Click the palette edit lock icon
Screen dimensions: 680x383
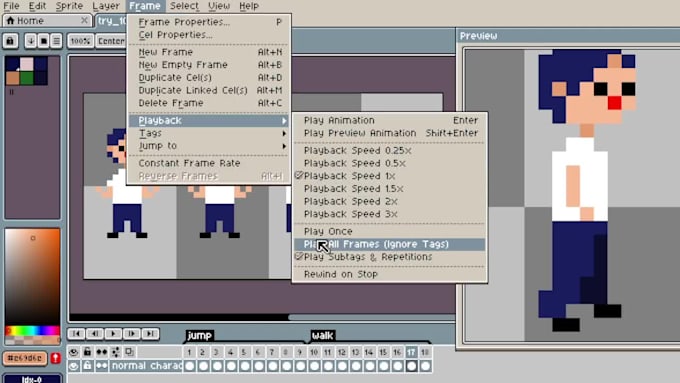tap(10, 41)
